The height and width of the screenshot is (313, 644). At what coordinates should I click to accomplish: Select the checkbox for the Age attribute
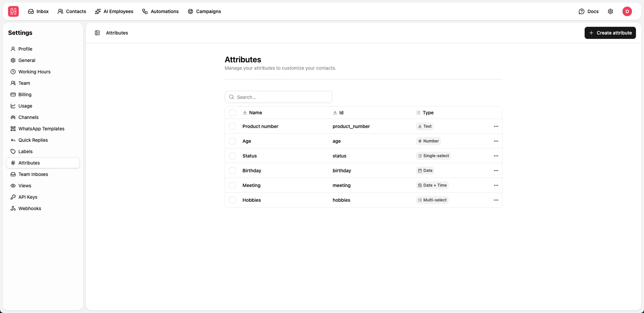pyautogui.click(x=232, y=141)
